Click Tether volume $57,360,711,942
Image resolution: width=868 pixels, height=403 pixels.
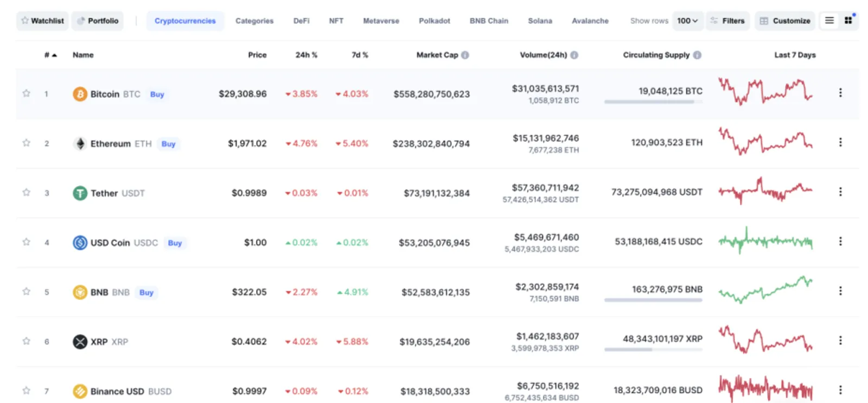[x=545, y=187]
